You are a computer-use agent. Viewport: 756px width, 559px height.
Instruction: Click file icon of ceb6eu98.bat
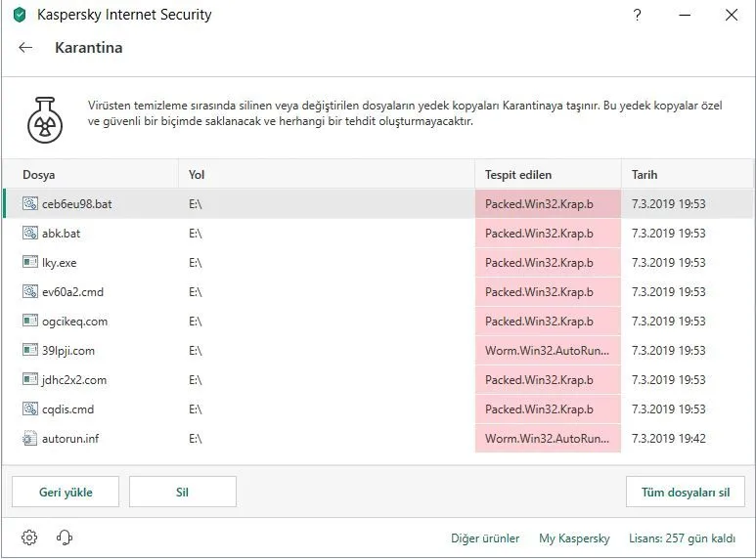coord(30,204)
